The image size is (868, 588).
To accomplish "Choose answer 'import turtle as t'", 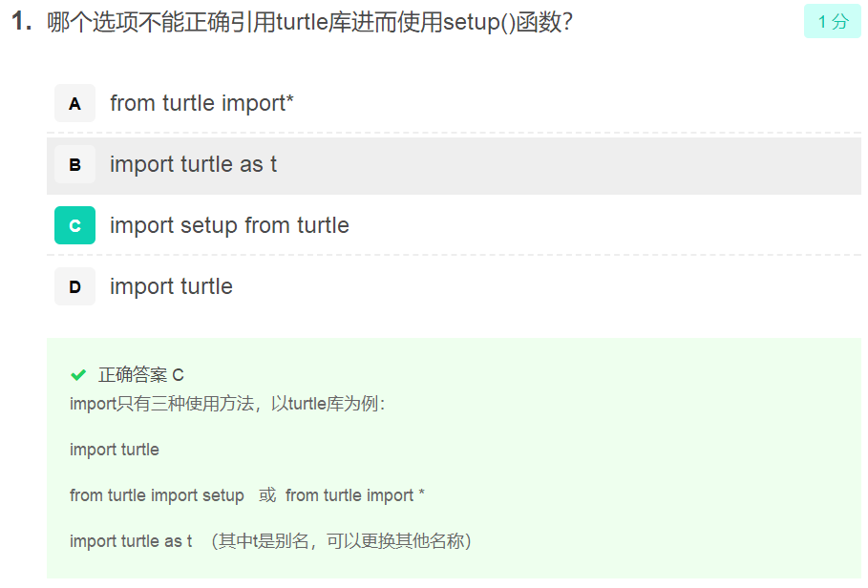I will pyautogui.click(x=193, y=164).
